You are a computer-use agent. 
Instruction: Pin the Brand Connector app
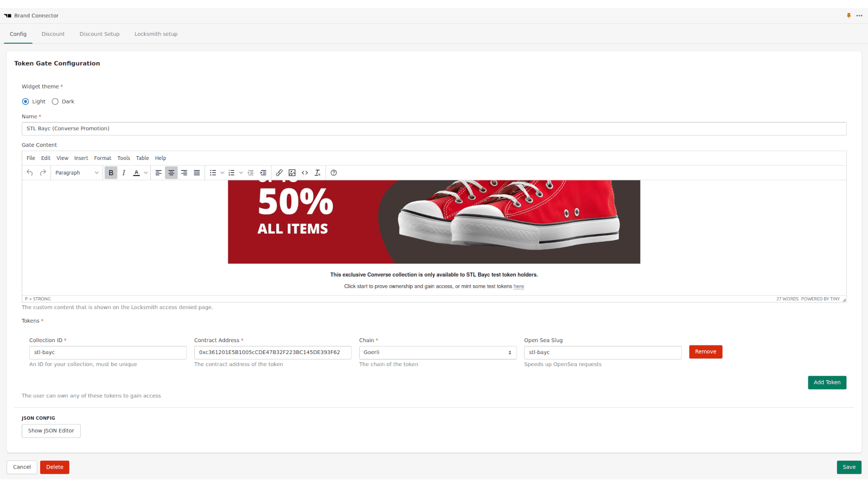point(848,16)
